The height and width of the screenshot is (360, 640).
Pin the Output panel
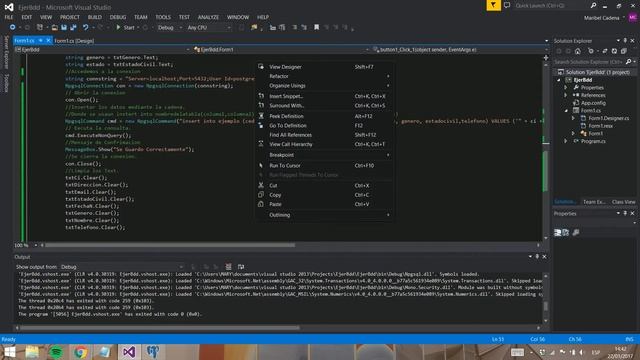537,256
